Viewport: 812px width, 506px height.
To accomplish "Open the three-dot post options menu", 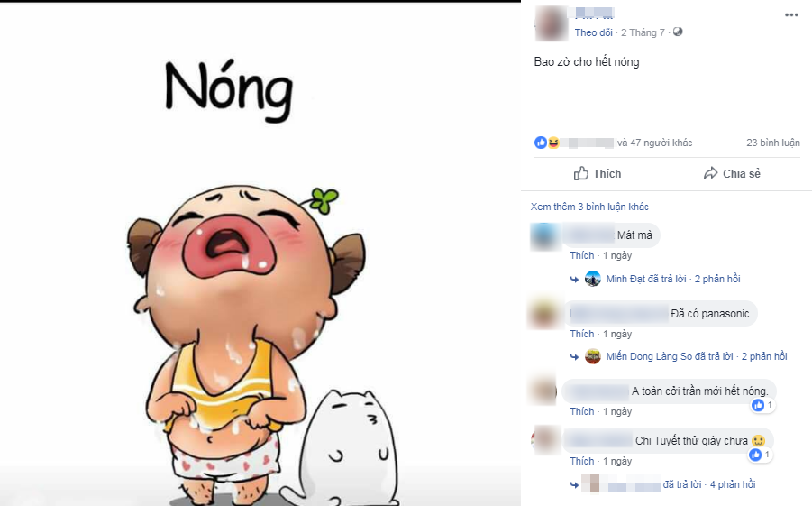I will coord(791,15).
